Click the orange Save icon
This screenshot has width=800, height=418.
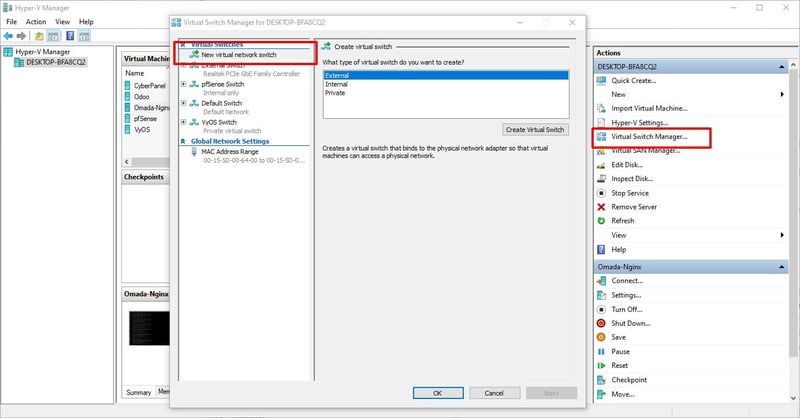click(x=601, y=337)
